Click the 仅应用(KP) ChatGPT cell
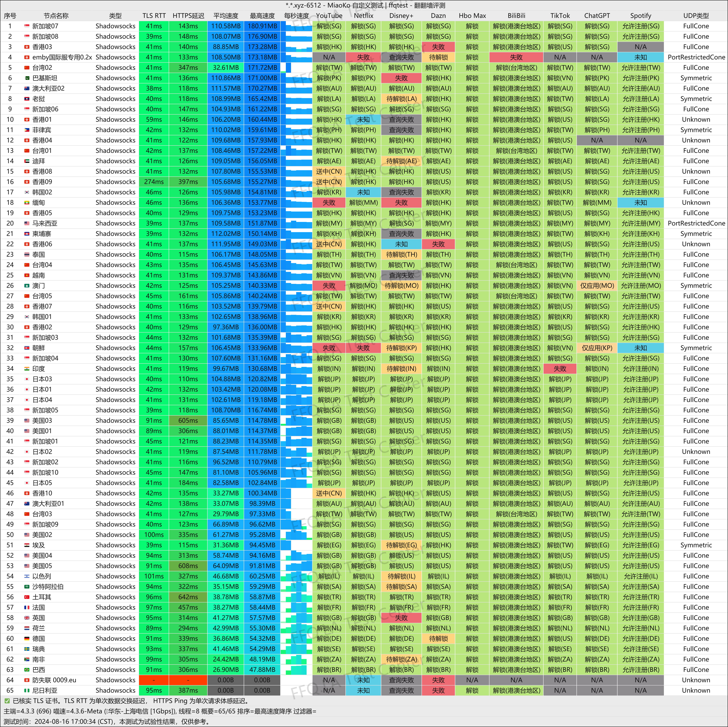 point(597,348)
